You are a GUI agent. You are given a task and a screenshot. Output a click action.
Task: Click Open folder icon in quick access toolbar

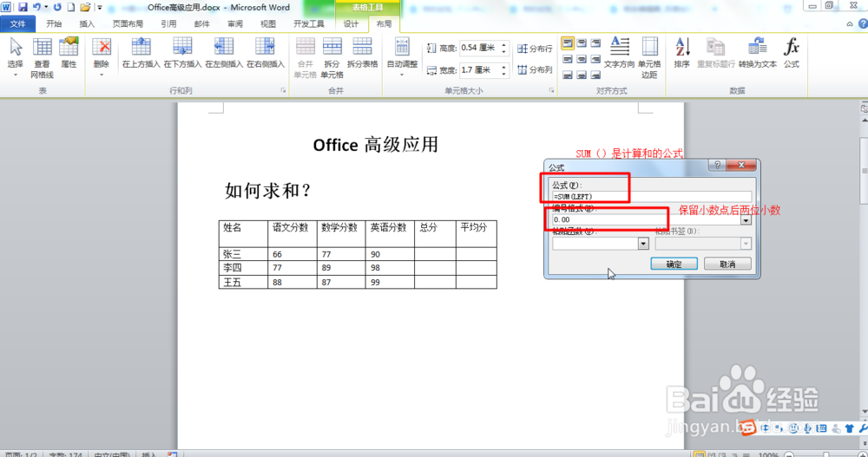tap(85, 7)
